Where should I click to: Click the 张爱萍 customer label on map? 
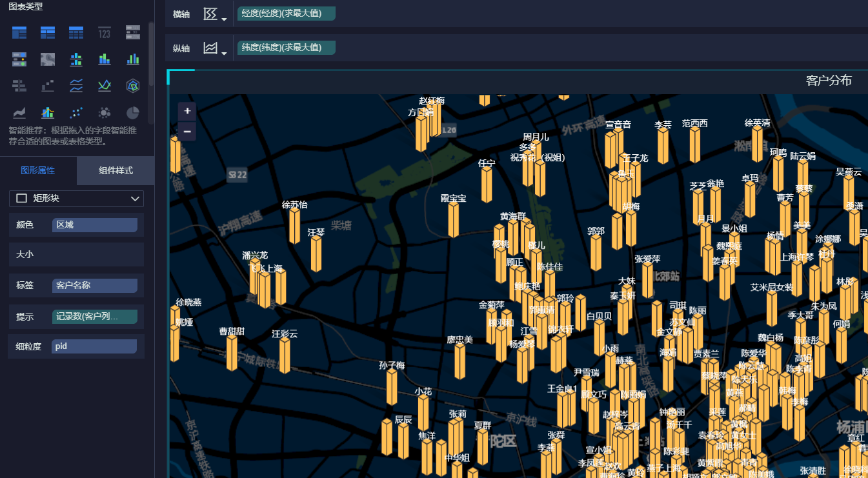pyautogui.click(x=647, y=259)
